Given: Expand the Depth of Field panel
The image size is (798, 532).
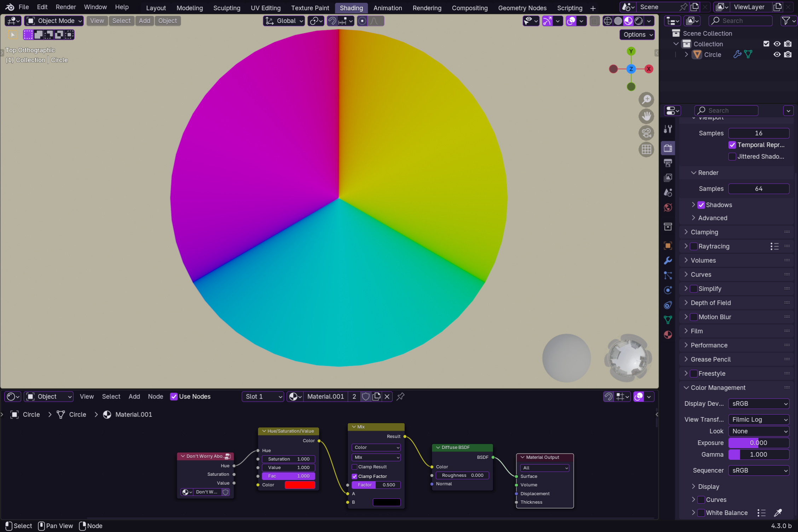Looking at the screenshot, I should [710, 303].
